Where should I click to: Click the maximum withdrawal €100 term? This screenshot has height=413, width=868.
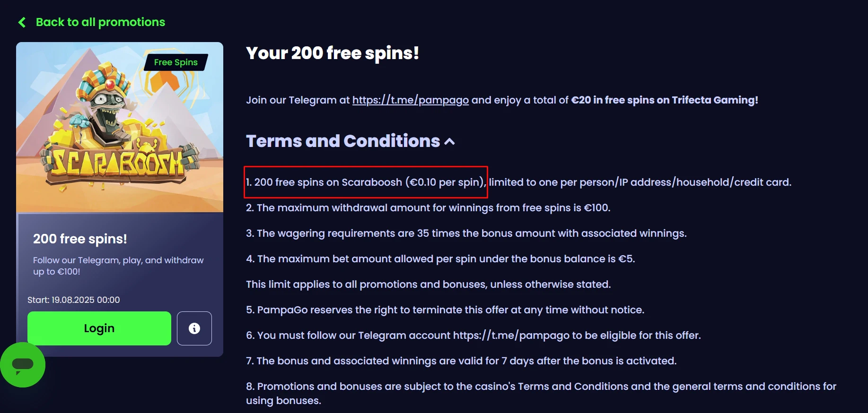tap(428, 208)
